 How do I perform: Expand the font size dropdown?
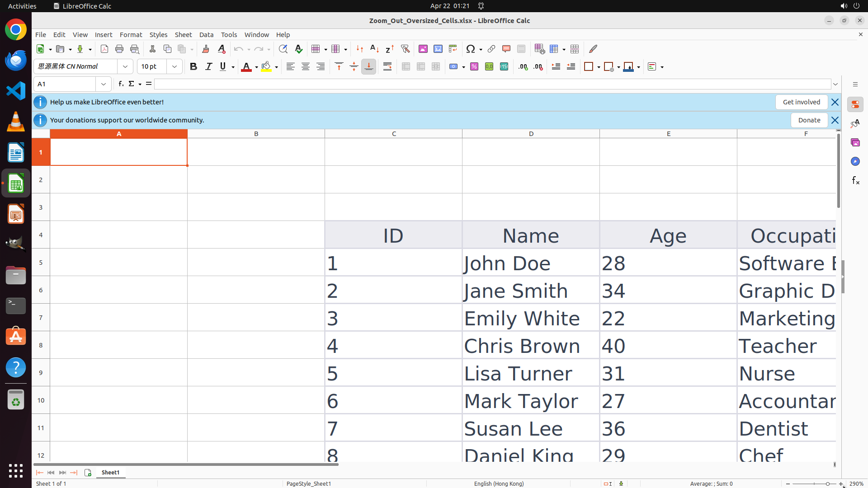coord(175,66)
